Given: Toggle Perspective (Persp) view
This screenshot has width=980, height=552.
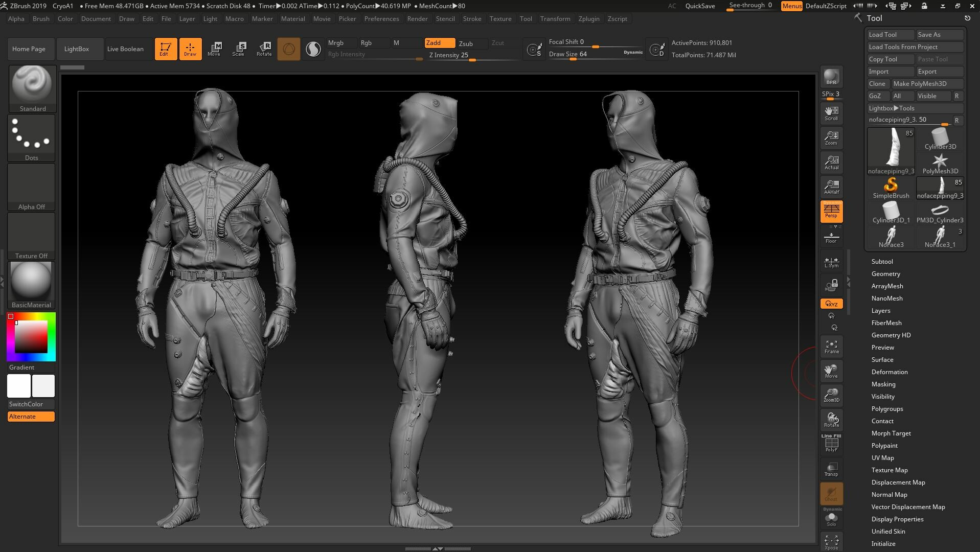Looking at the screenshot, I should (831, 211).
